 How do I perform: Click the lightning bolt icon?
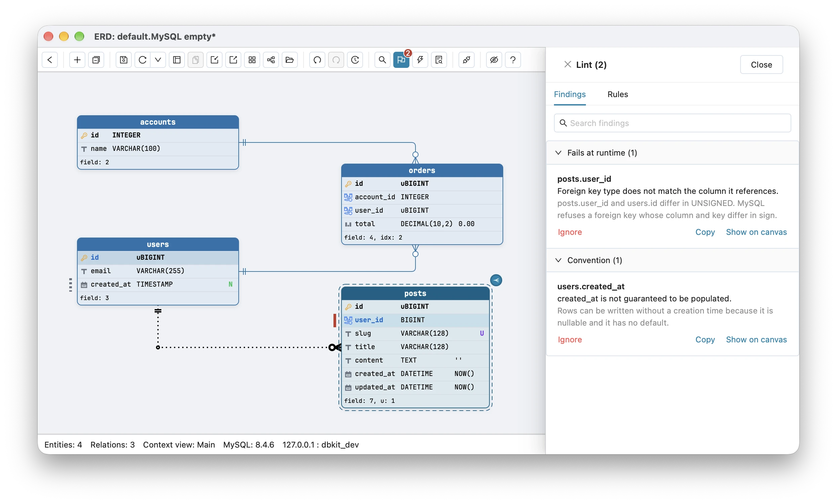pyautogui.click(x=420, y=60)
